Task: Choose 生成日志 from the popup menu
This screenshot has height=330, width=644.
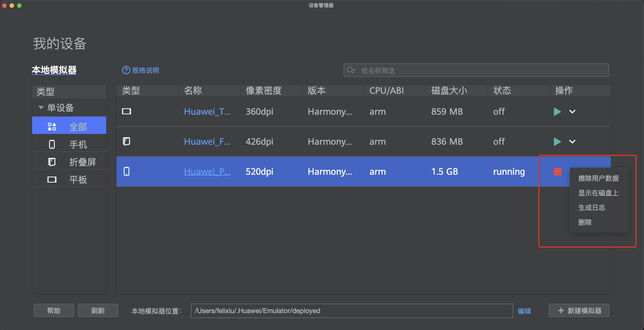Action: [591, 208]
